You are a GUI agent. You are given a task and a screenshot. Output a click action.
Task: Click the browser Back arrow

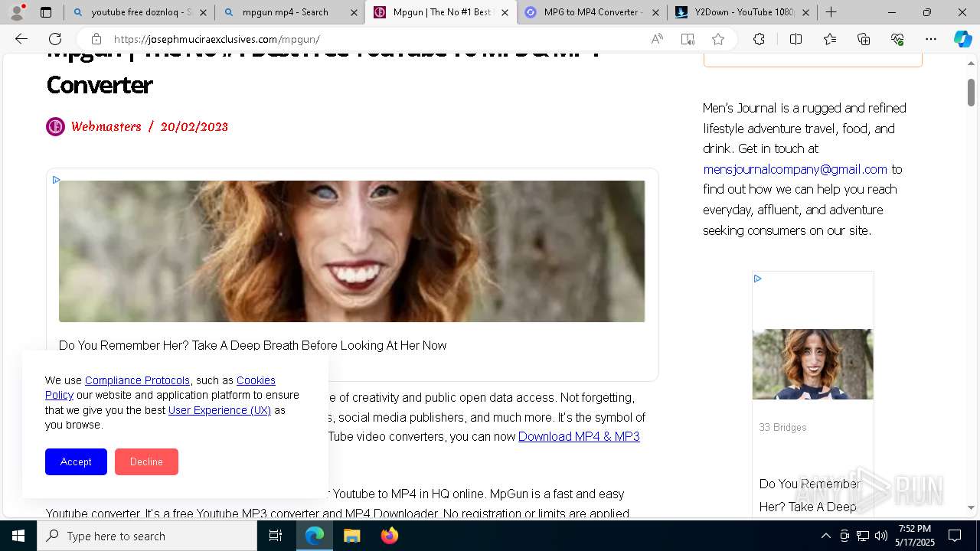(21, 39)
